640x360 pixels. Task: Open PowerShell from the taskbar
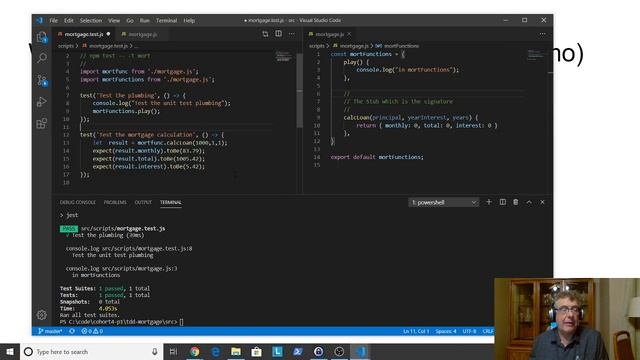298,352
